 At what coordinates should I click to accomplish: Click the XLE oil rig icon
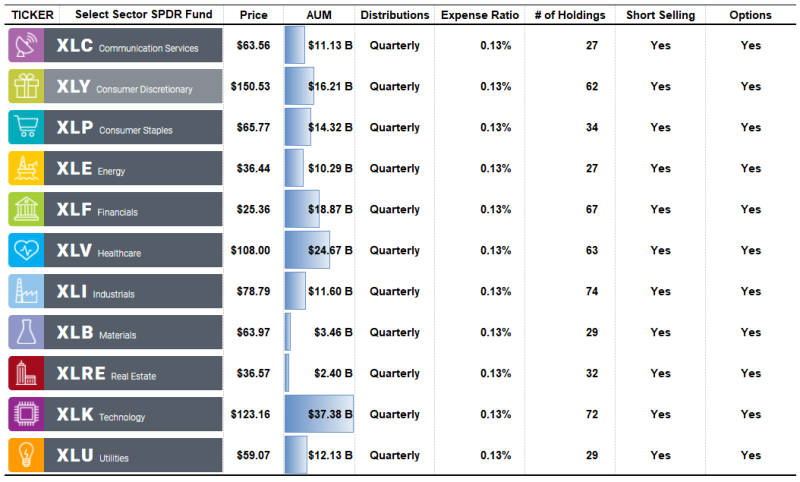25,169
